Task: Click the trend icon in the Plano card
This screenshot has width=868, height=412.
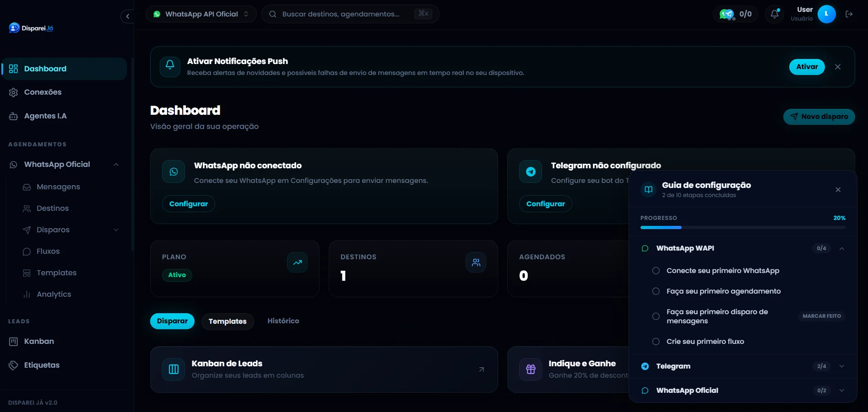Action: click(x=298, y=262)
